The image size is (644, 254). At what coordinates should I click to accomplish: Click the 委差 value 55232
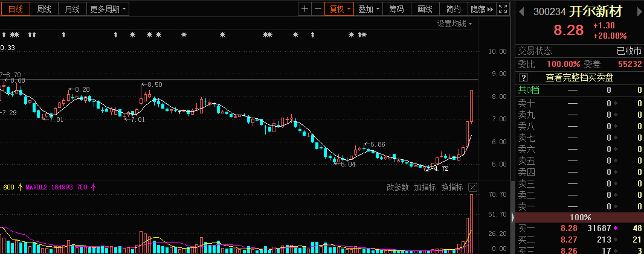(630, 64)
